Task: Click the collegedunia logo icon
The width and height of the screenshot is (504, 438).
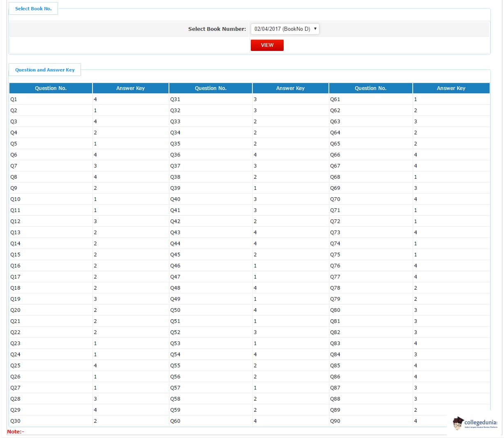Action: click(458, 423)
